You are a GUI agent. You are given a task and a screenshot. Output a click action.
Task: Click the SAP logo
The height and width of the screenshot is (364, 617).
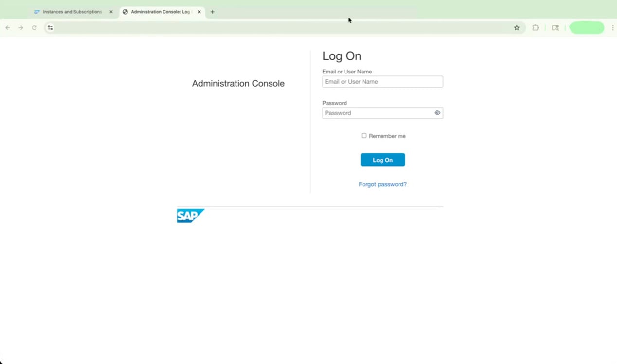click(x=190, y=216)
